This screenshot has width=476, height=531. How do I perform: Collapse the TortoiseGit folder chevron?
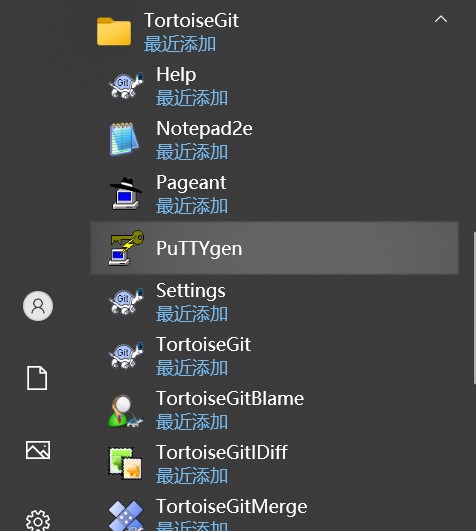(x=441, y=19)
